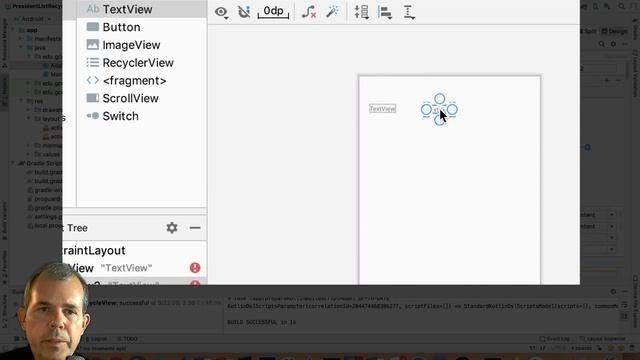Image resolution: width=640 pixels, height=360 pixels.
Task: Clear all constraints with the red-x icon
Action: coord(309,12)
